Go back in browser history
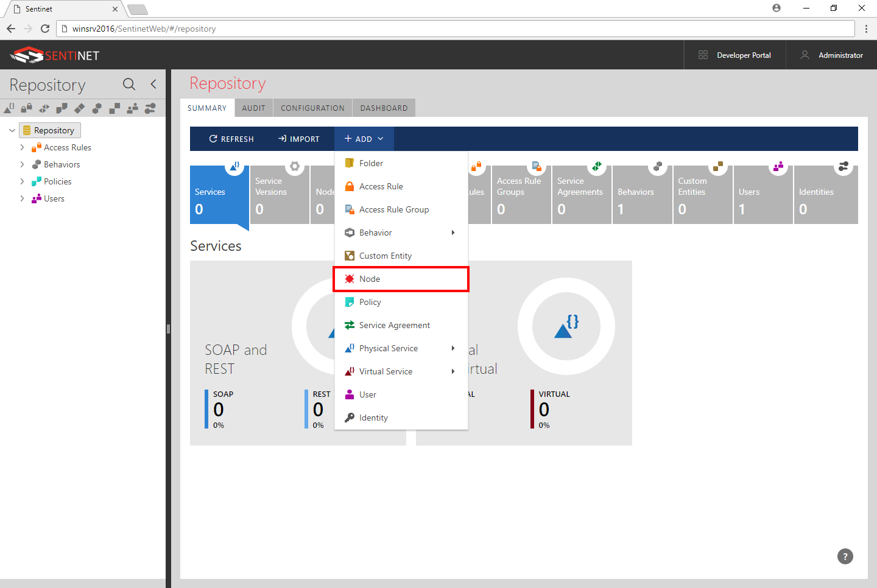 tap(11, 29)
